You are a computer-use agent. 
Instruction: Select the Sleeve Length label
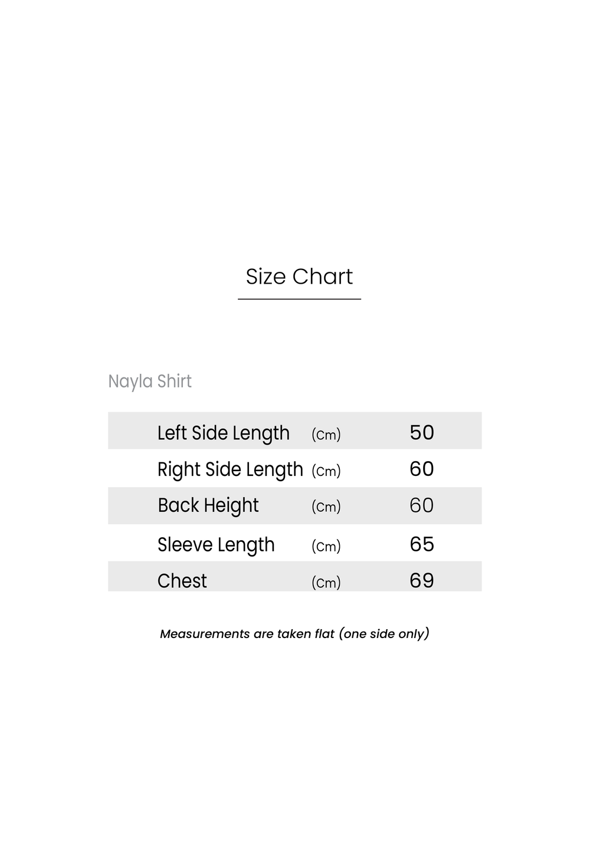(x=216, y=544)
